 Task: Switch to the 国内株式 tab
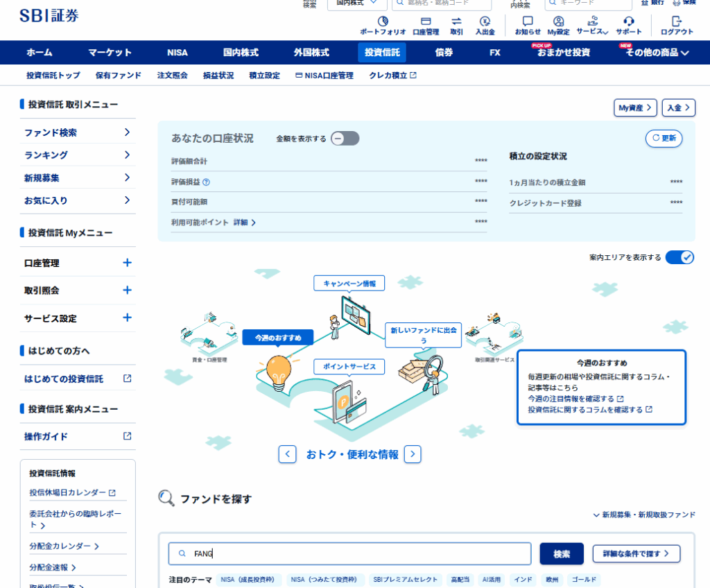click(241, 53)
